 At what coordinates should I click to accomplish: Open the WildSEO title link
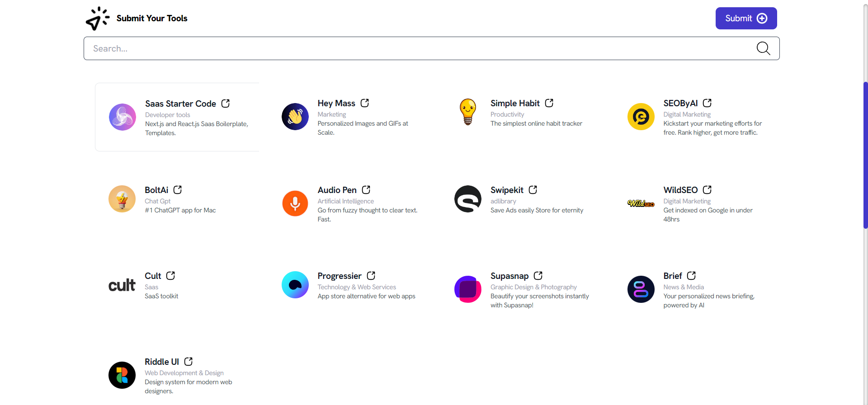pyautogui.click(x=680, y=190)
